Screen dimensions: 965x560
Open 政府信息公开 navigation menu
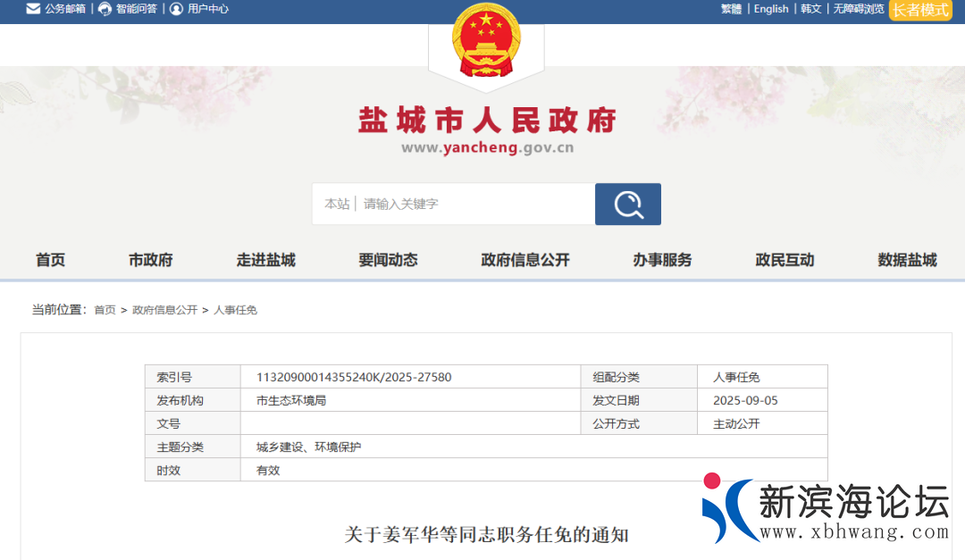[524, 260]
